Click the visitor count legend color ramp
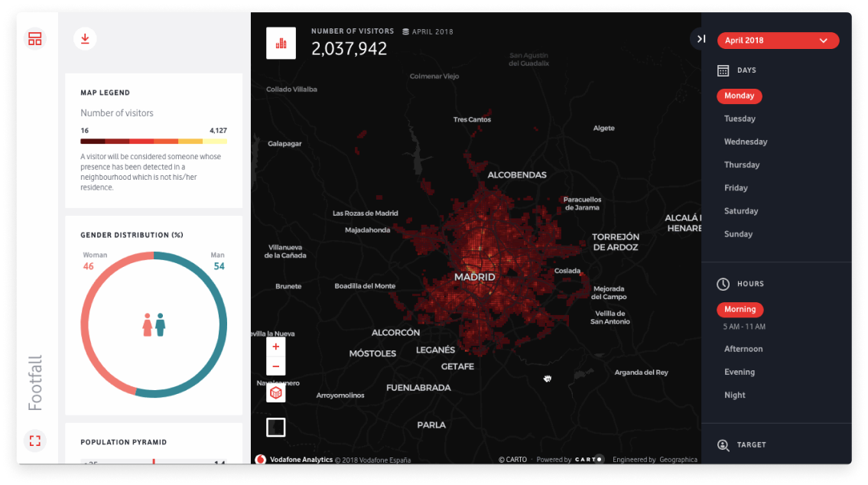Viewport: 868px width, 485px height. tap(153, 141)
